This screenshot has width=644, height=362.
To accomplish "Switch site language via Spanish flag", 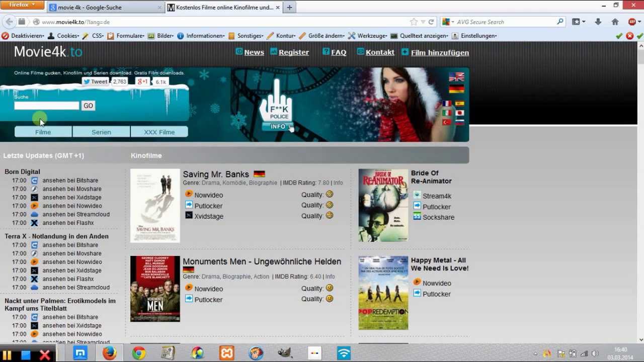I will pyautogui.click(x=459, y=104).
